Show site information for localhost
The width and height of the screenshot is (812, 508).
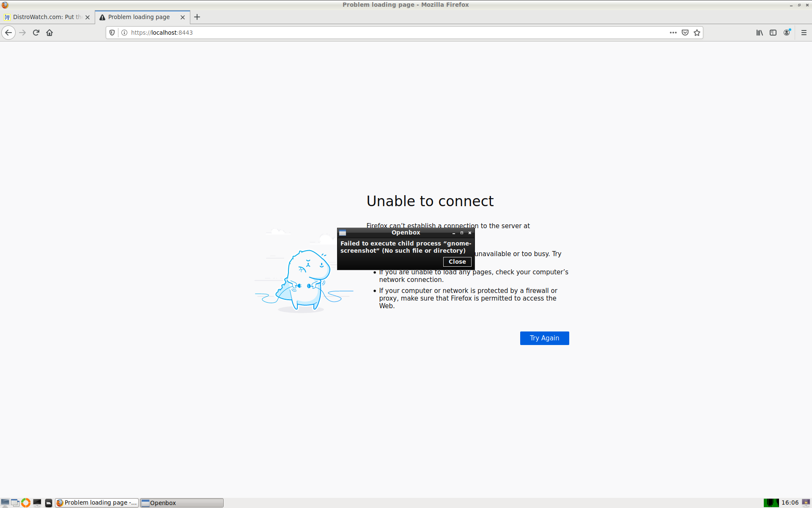(x=124, y=33)
